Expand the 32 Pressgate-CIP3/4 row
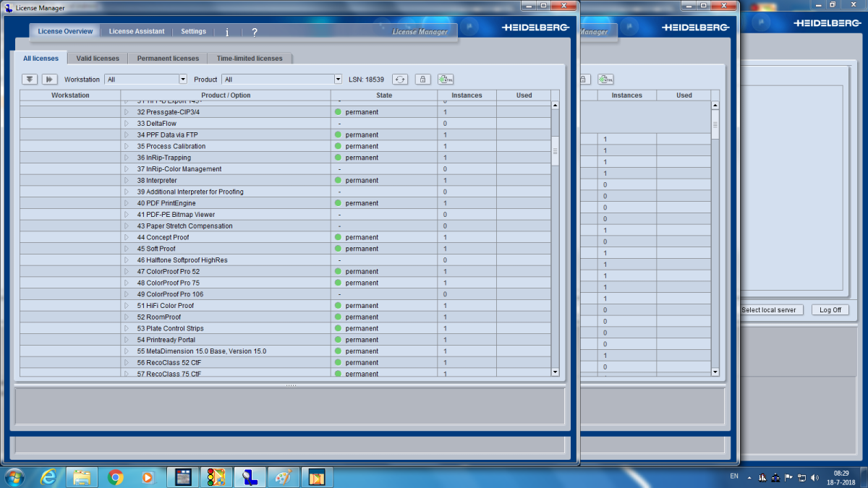This screenshot has width=868, height=488. pyautogui.click(x=126, y=113)
